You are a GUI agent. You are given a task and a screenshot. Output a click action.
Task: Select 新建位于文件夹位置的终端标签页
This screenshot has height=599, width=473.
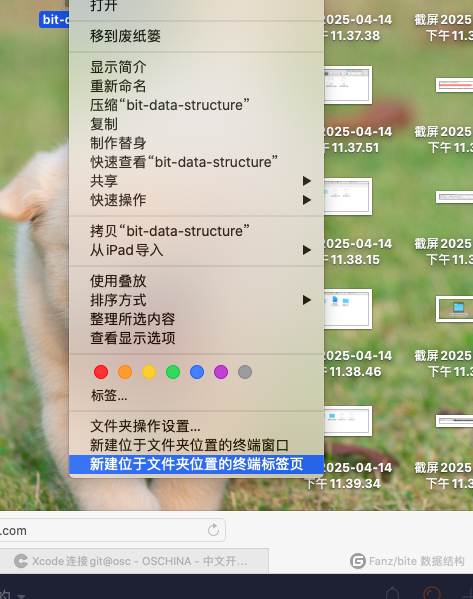tap(196, 464)
